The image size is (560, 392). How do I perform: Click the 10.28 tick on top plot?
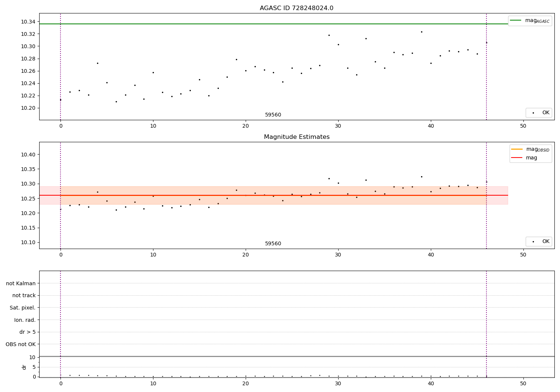[28, 59]
